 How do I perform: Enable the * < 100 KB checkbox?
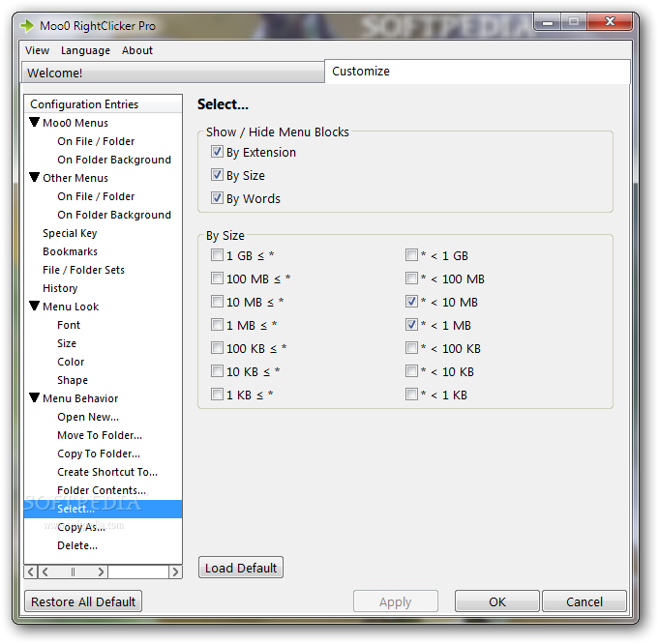pyautogui.click(x=411, y=348)
